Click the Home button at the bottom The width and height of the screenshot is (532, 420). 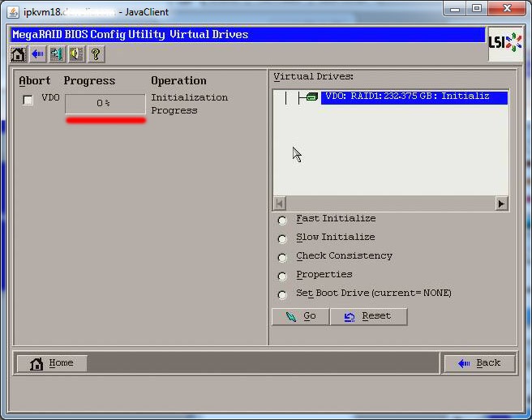[x=52, y=363]
